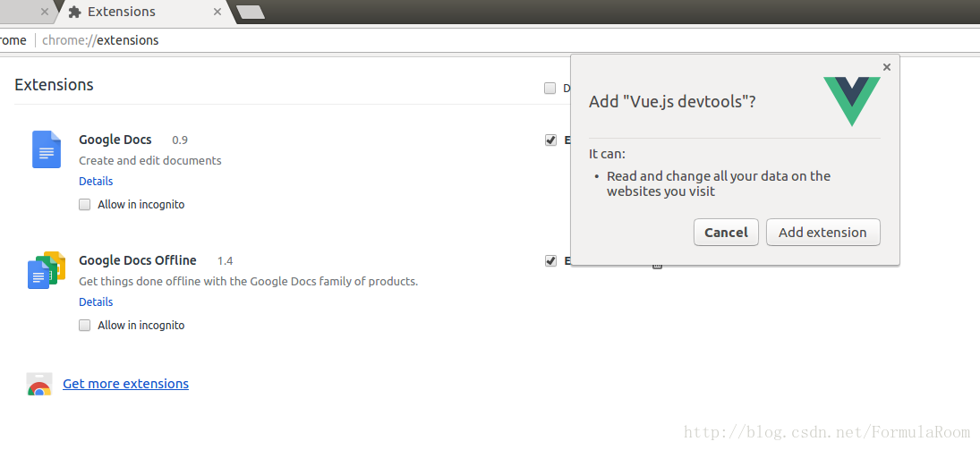Open Details for Google Docs Offline
980x450 pixels.
96,301
